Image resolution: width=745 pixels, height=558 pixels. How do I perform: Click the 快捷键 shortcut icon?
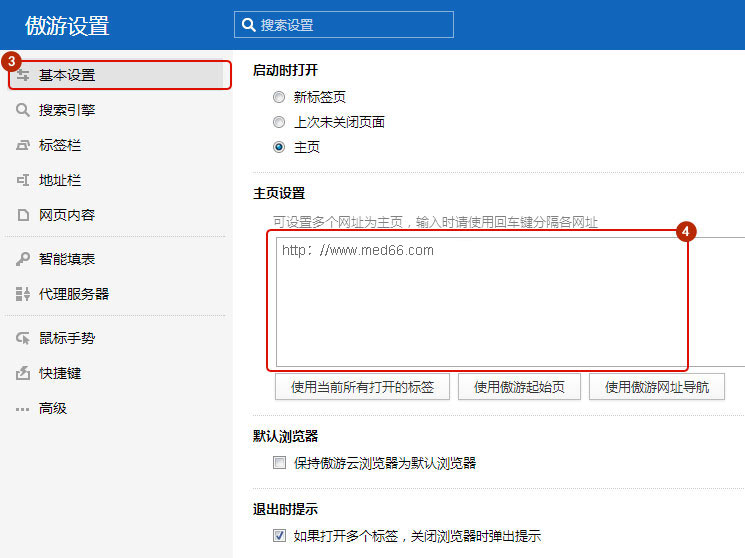tap(23, 373)
